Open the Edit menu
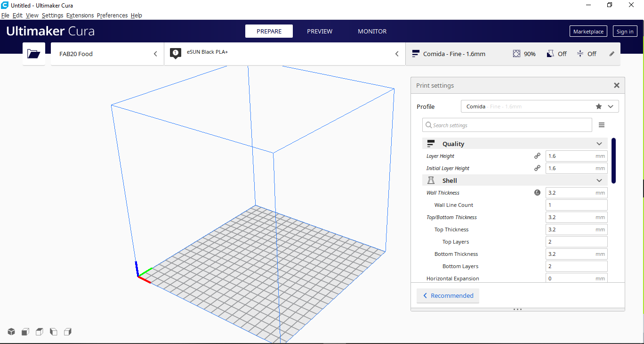Image resolution: width=644 pixels, height=344 pixels. tap(17, 16)
